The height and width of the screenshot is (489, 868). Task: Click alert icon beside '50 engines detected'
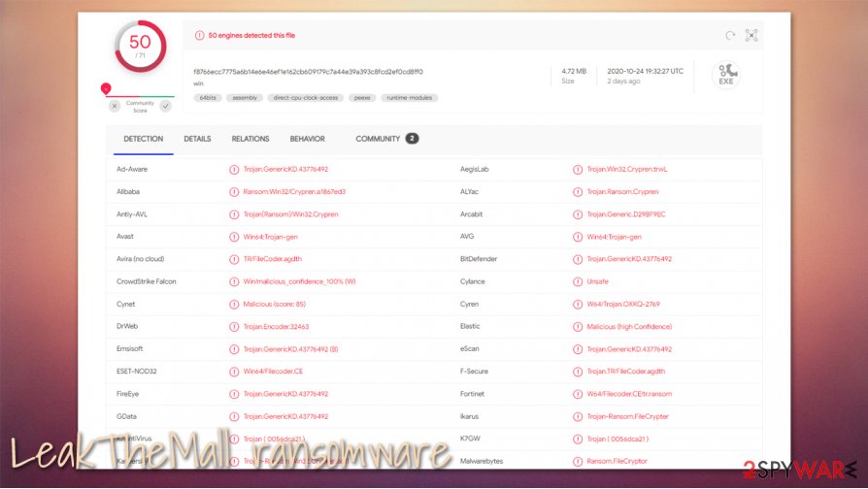pyautogui.click(x=199, y=35)
